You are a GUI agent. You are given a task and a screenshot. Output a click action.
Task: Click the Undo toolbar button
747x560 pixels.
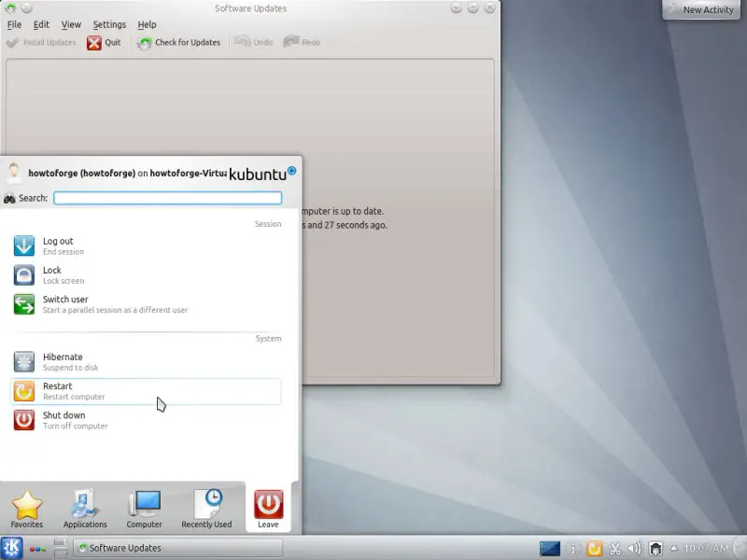[254, 42]
